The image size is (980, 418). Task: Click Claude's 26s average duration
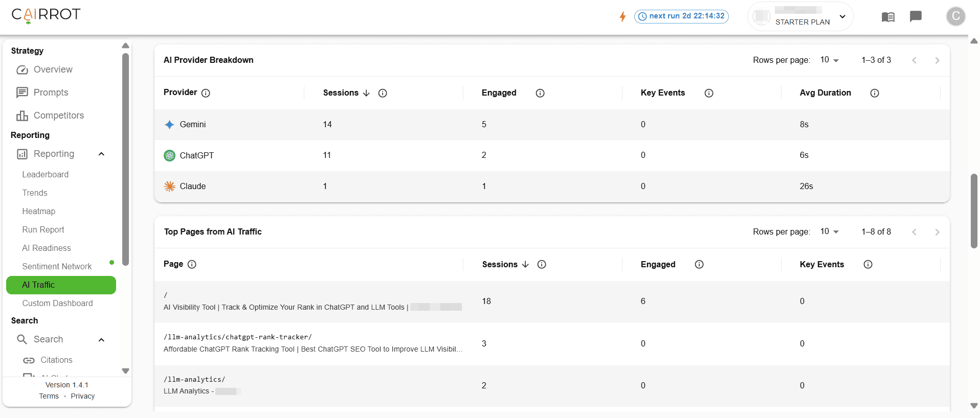pyautogui.click(x=806, y=187)
